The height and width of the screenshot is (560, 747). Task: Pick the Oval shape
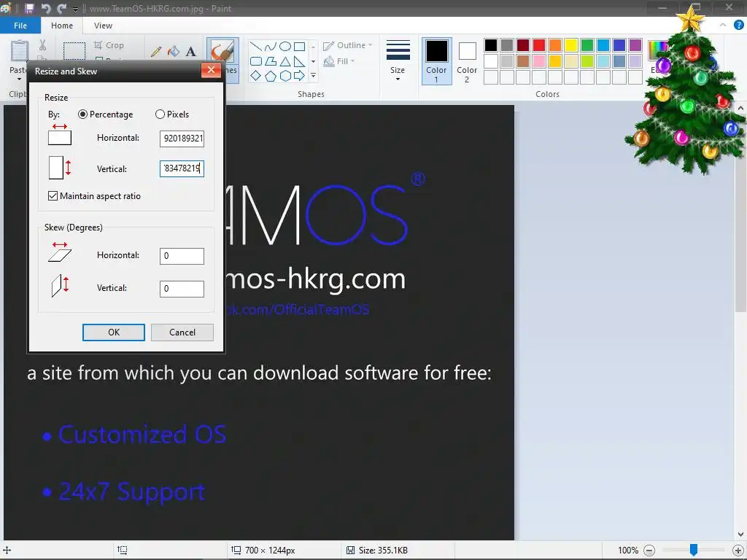pos(285,46)
